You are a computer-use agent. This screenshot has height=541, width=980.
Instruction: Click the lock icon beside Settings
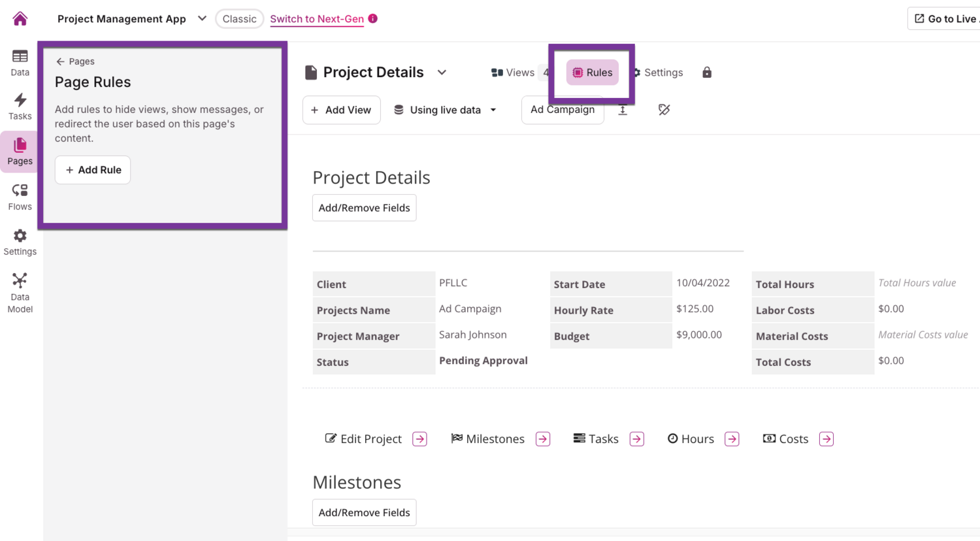(707, 73)
